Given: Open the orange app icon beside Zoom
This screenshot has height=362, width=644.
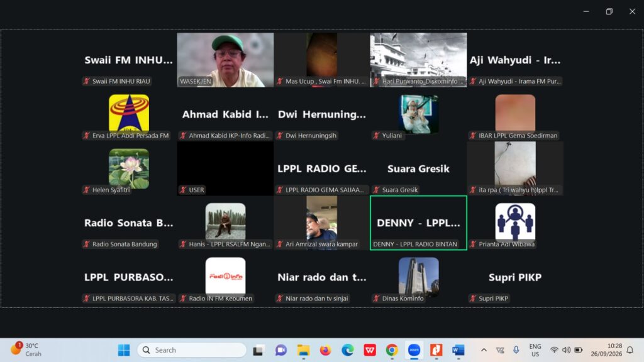Looking at the screenshot, I should (x=436, y=350).
